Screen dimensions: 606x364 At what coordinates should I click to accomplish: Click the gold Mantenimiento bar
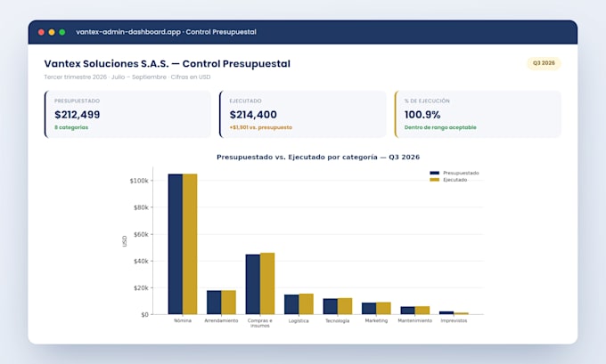(422, 311)
